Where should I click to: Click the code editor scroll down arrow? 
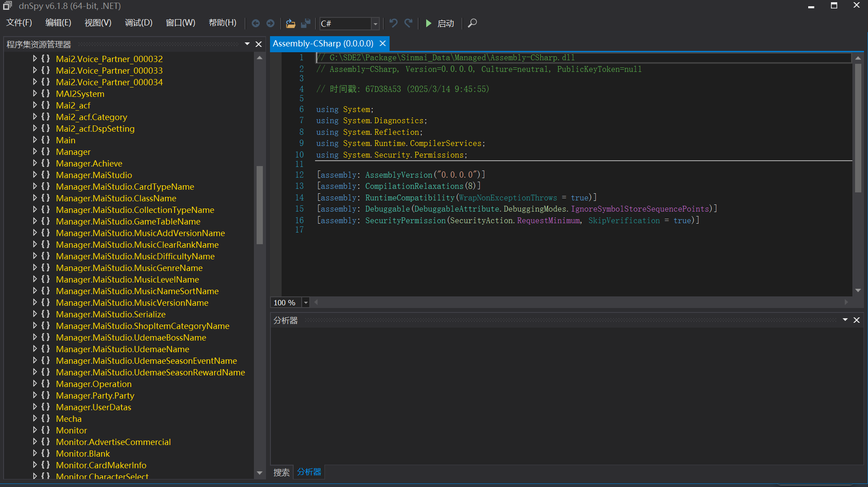pyautogui.click(x=858, y=290)
